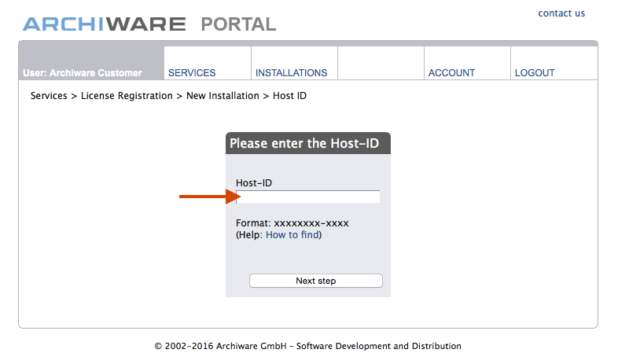Click New Installation breadcrumb item
Screen dimensions: 618x364
tap(223, 96)
